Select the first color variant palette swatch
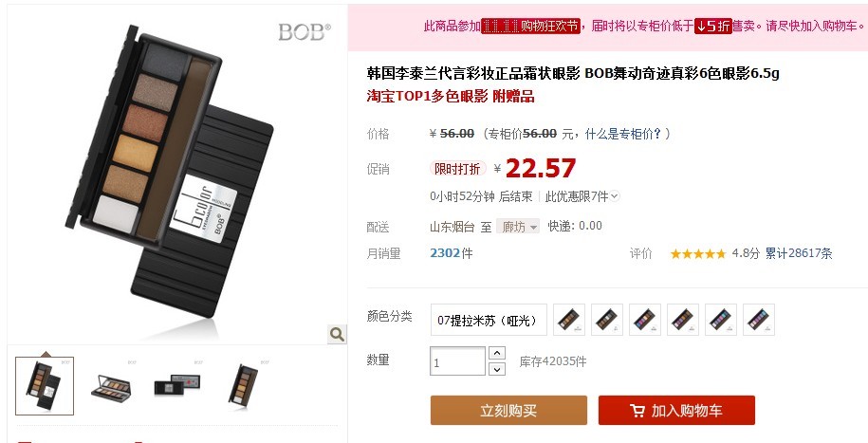The image size is (868, 443). coord(569,320)
